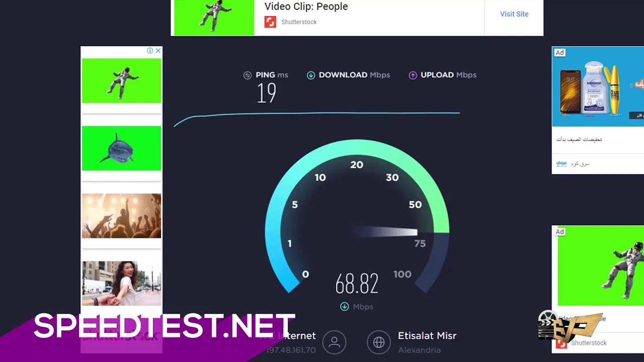Open the Etisalat Misr server name

427,335
